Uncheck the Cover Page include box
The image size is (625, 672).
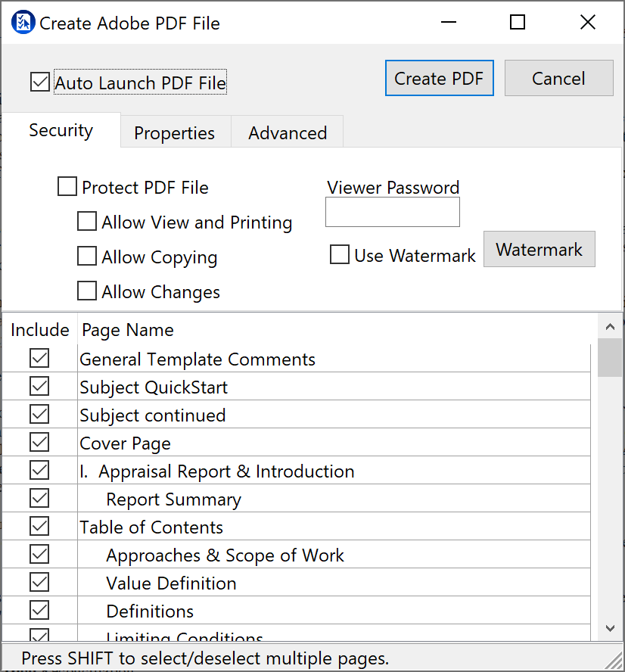pyautogui.click(x=39, y=443)
